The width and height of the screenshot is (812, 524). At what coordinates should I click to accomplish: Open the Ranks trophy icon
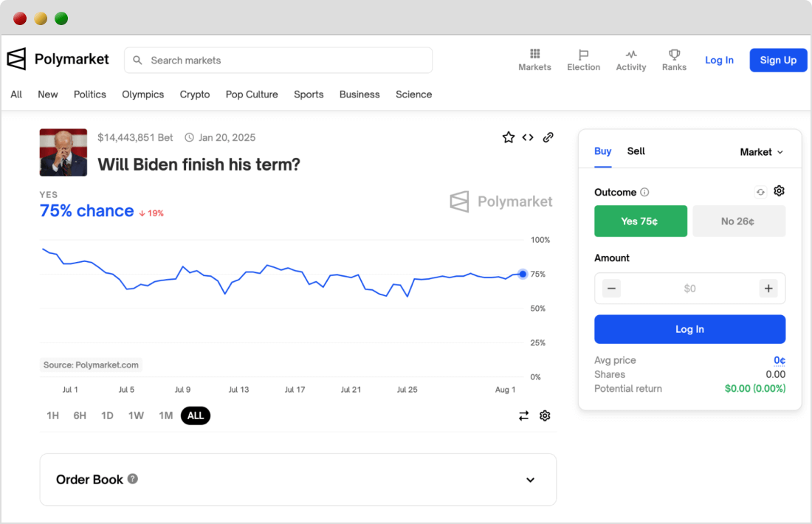674,55
